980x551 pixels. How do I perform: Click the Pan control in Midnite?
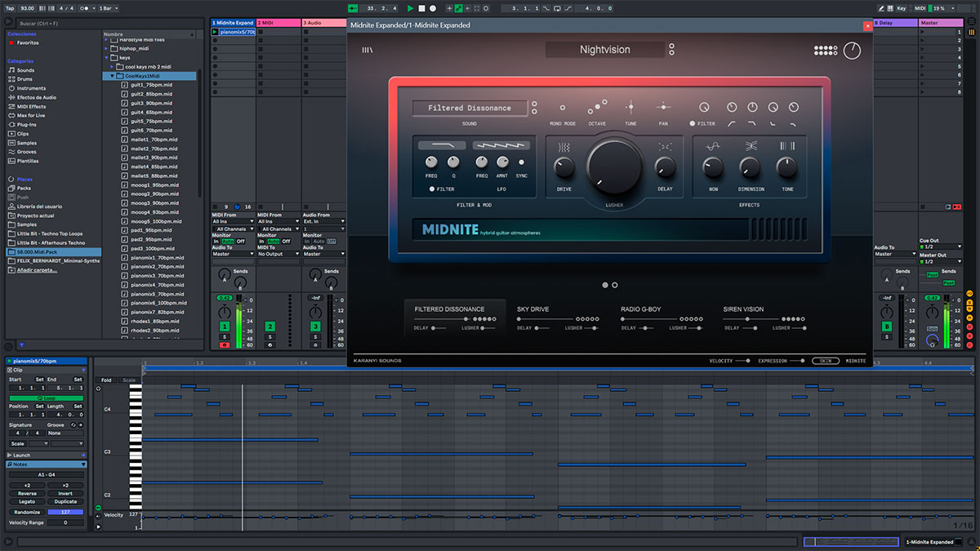coord(663,107)
